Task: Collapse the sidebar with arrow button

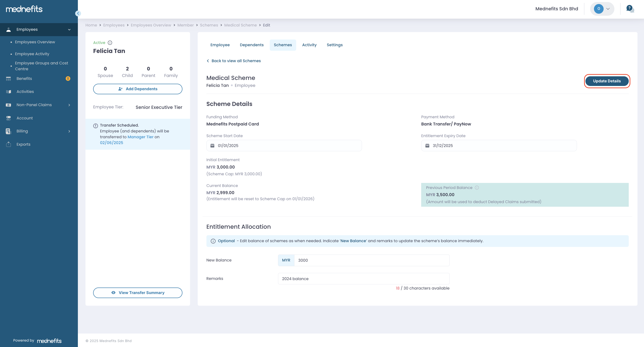Action: click(78, 13)
